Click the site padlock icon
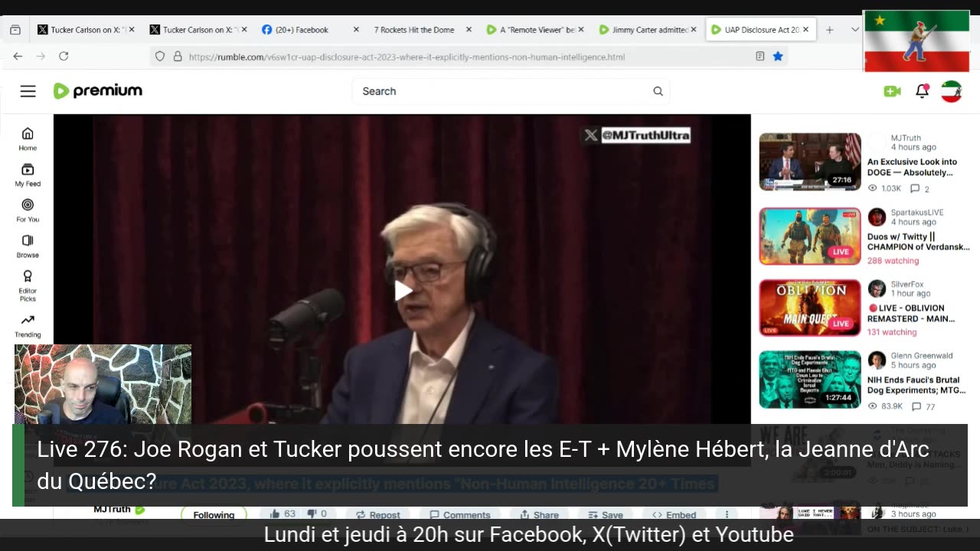Viewport: 980px width, 551px height. click(x=178, y=56)
